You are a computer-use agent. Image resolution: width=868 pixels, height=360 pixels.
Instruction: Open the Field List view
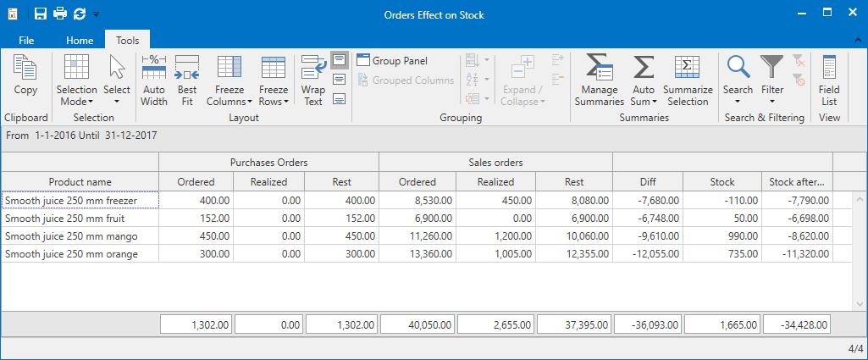(829, 80)
